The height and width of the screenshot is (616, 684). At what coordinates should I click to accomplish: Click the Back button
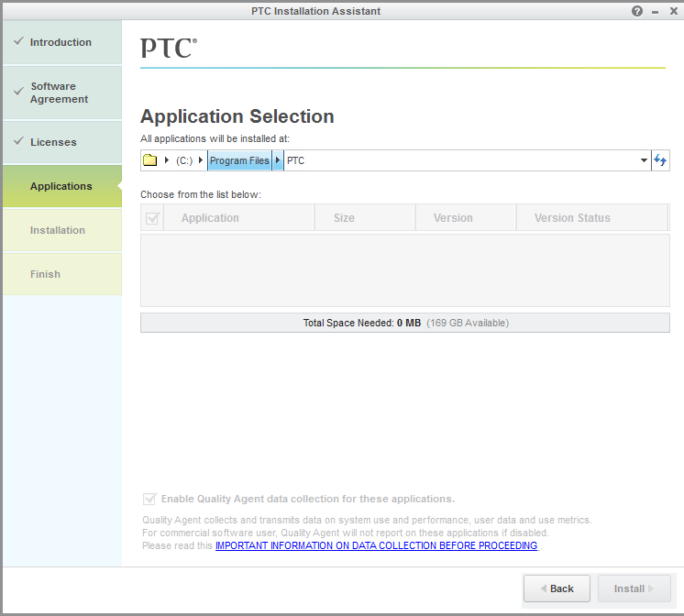pyautogui.click(x=557, y=588)
